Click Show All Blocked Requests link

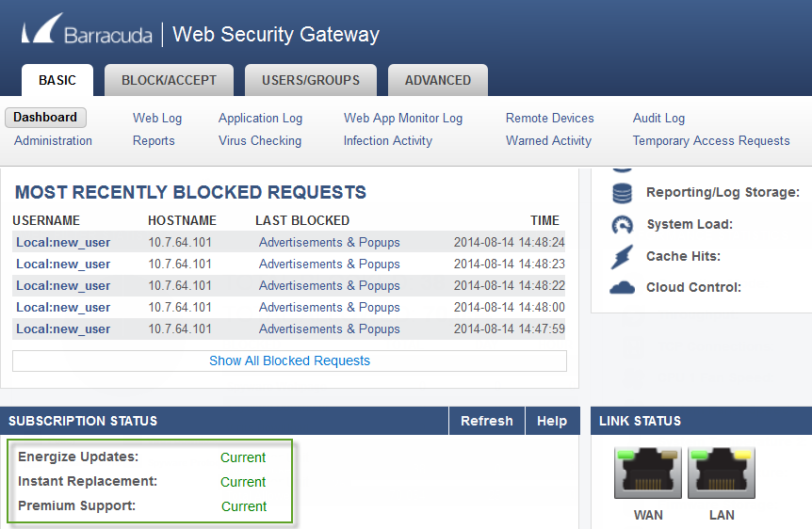point(289,361)
